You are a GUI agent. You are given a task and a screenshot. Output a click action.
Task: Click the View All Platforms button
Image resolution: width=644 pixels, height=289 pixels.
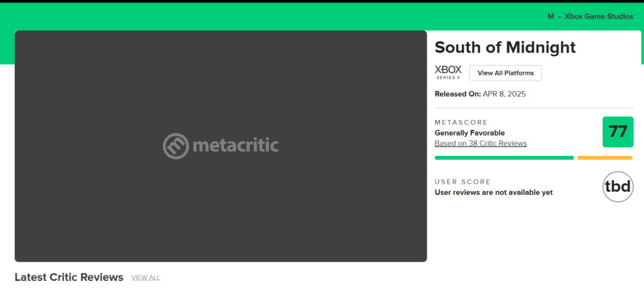505,73
